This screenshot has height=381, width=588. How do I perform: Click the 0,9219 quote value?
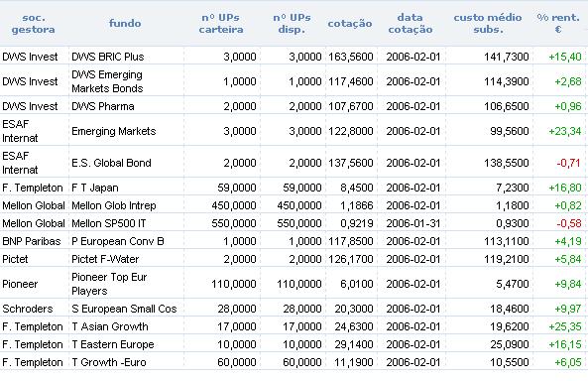pyautogui.click(x=357, y=223)
